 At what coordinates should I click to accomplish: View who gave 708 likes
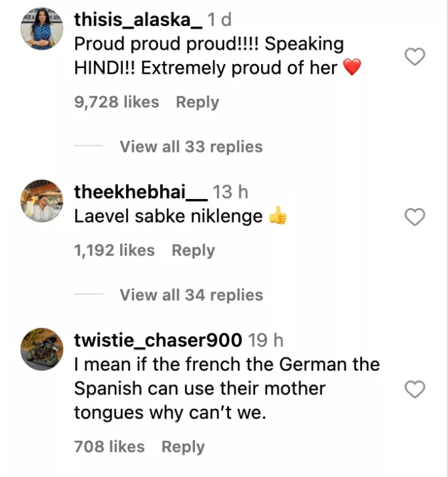(x=109, y=447)
